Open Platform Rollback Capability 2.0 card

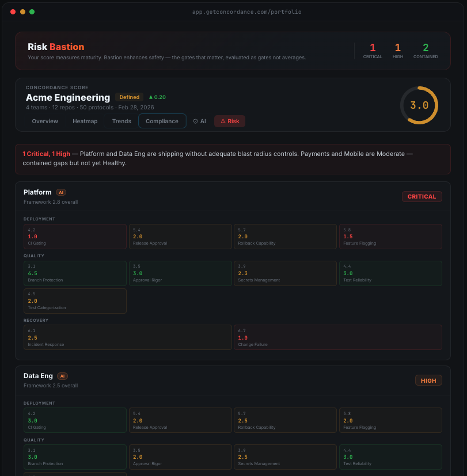pos(285,237)
